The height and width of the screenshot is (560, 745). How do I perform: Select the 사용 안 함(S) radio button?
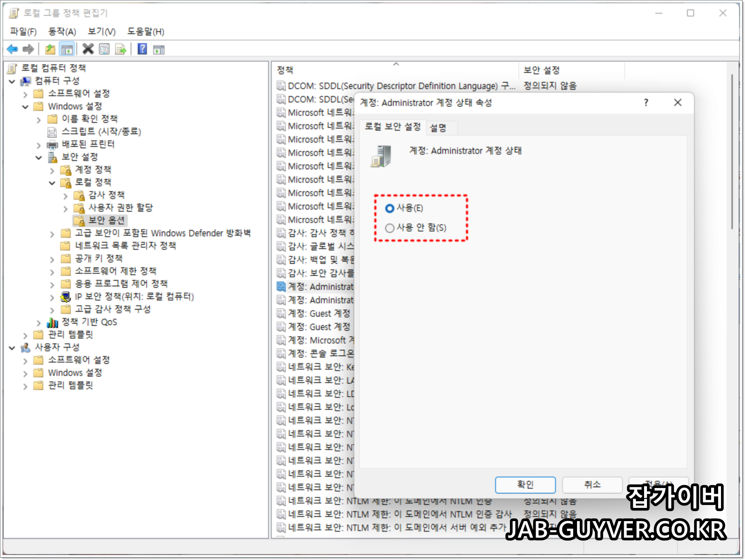[389, 228]
